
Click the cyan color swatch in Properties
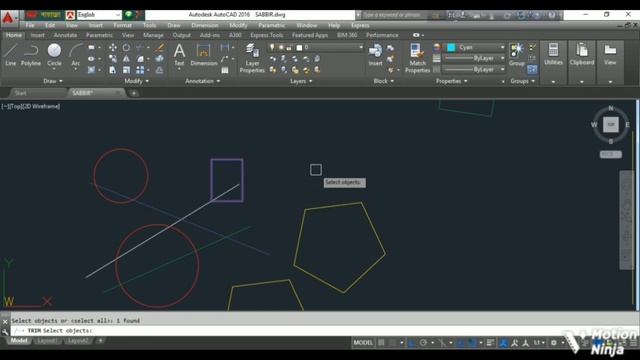(x=451, y=47)
